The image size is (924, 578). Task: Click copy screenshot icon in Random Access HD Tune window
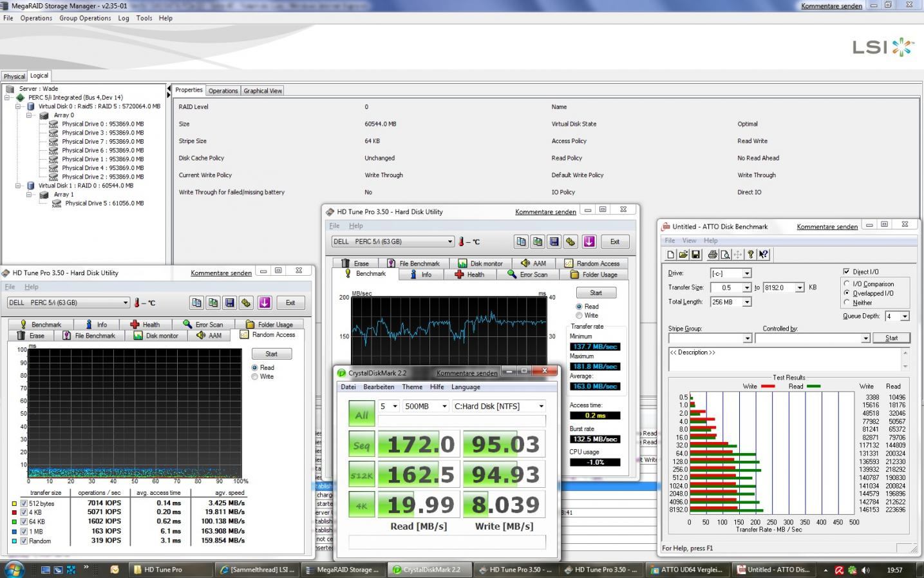(213, 302)
